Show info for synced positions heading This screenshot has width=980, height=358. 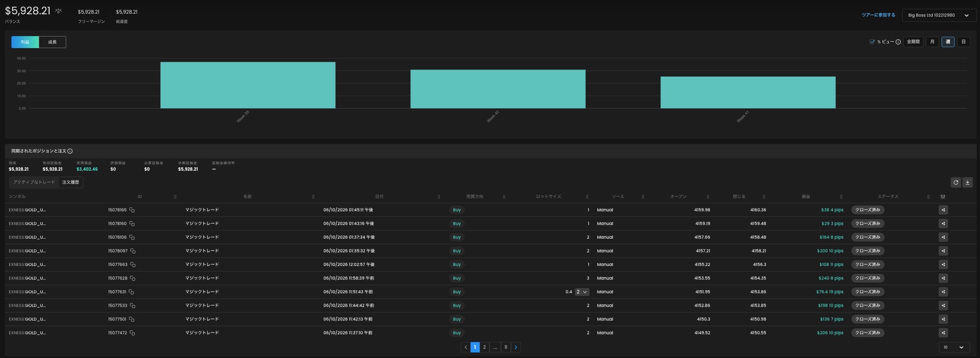pyautogui.click(x=70, y=151)
